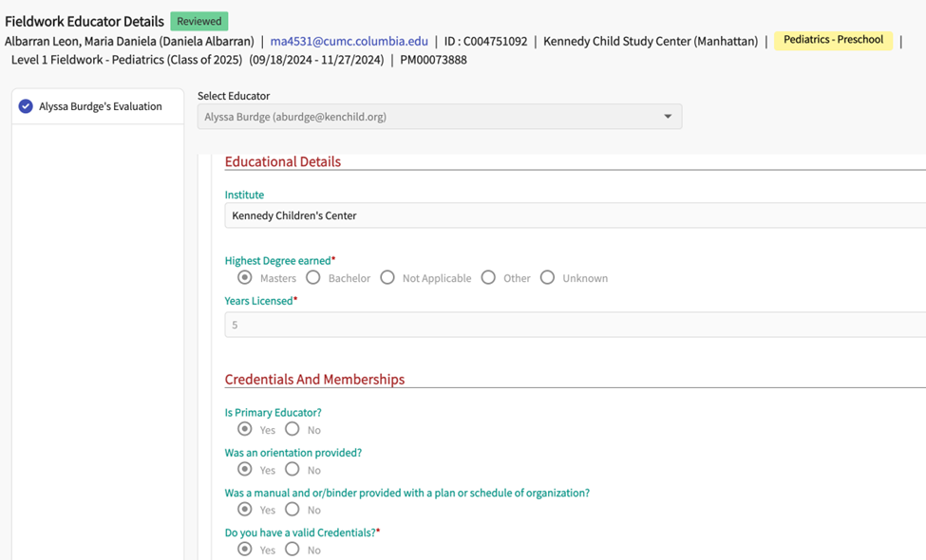The height and width of the screenshot is (560, 926).
Task: Pick Other for highest degree earned
Action: [488, 278]
